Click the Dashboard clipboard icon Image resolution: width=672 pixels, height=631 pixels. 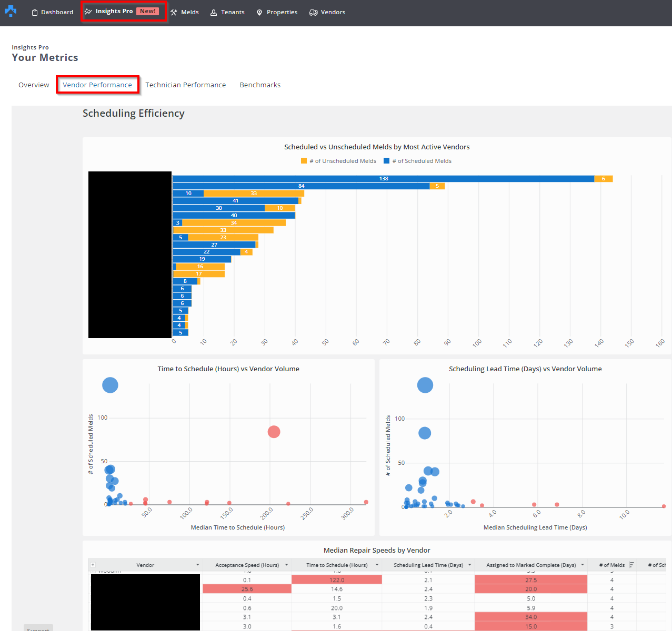[35, 13]
